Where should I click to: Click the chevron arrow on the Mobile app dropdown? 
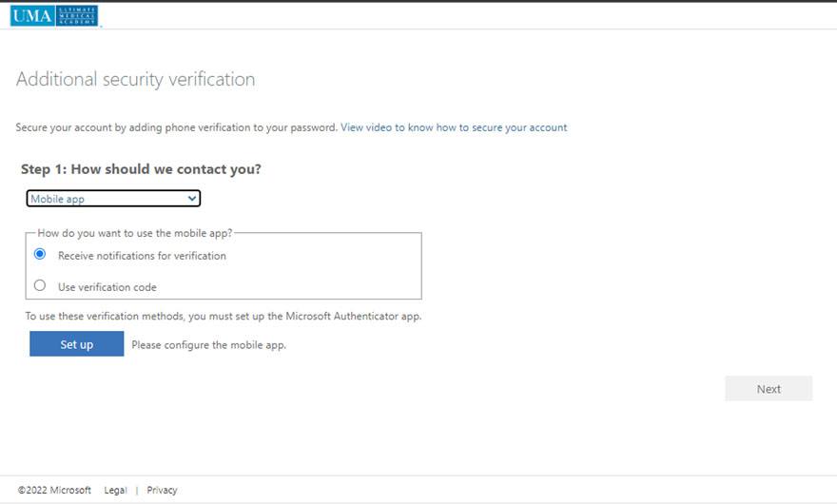[x=192, y=199]
